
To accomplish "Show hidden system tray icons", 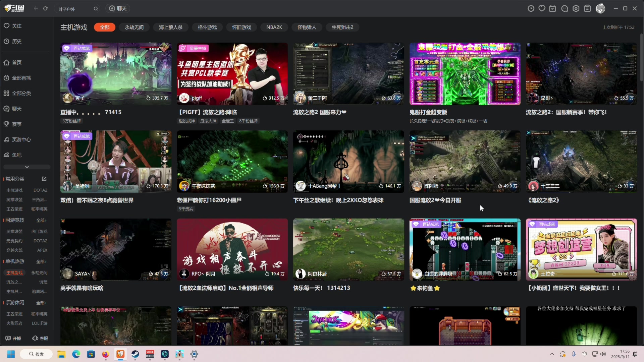I will tap(552, 354).
